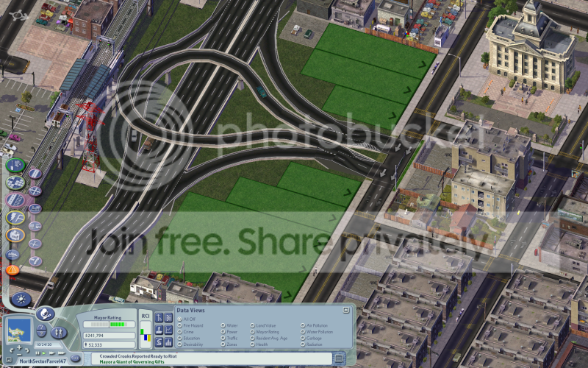
Task: Open the top-left info panel button beside RCI
Action: (x=159, y=318)
